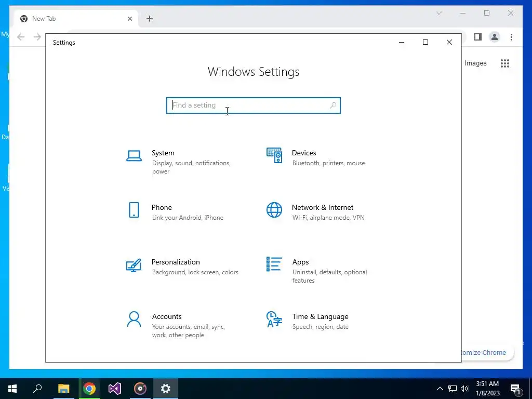The height and width of the screenshot is (399, 532).
Task: Select the New Tab tab in Chrome
Action: [x=76, y=19]
